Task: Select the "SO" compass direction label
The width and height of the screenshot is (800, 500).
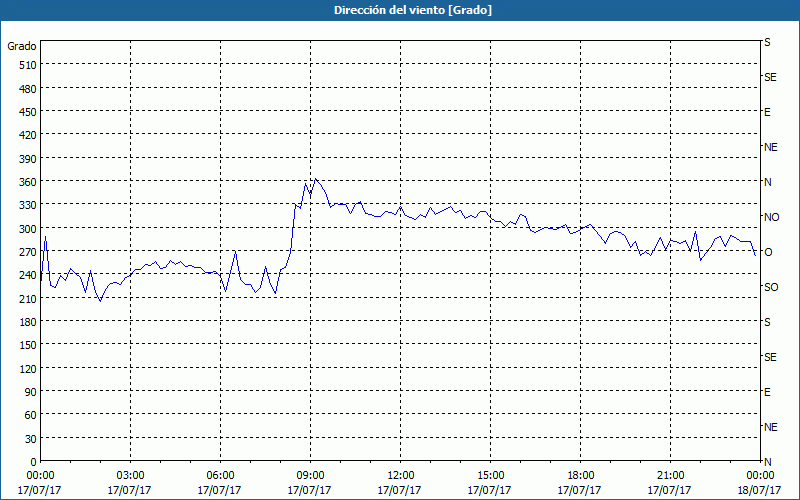Action: point(771,287)
